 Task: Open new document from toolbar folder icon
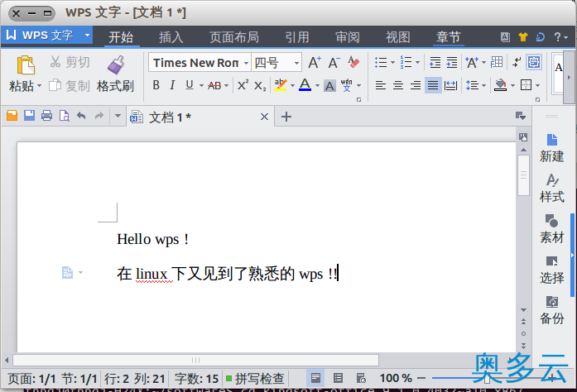12,116
